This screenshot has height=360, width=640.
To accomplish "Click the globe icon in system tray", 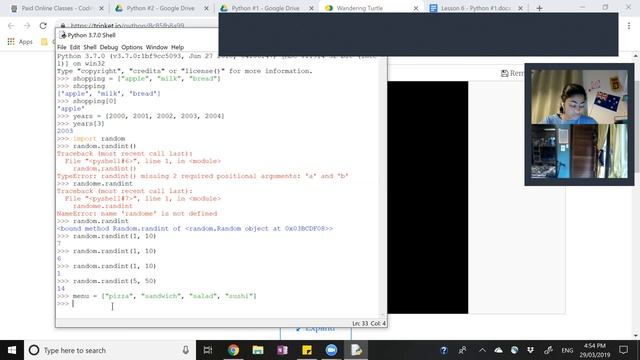I will click(x=514, y=350).
